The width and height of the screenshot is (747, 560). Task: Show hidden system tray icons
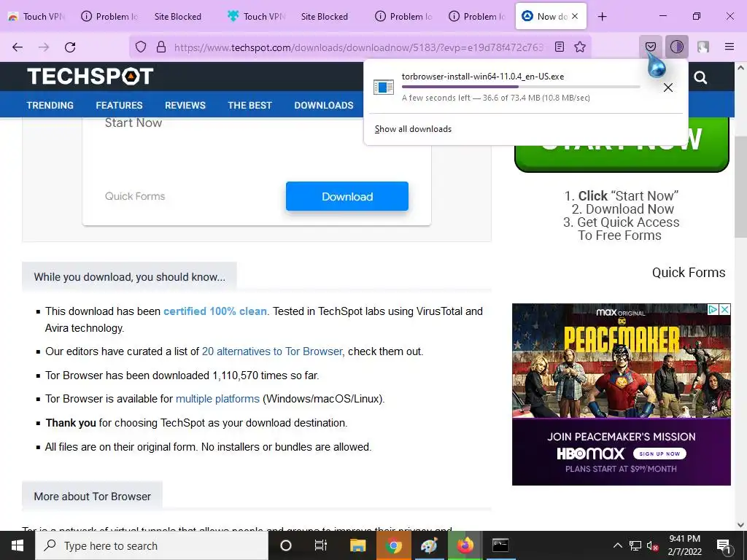617,545
